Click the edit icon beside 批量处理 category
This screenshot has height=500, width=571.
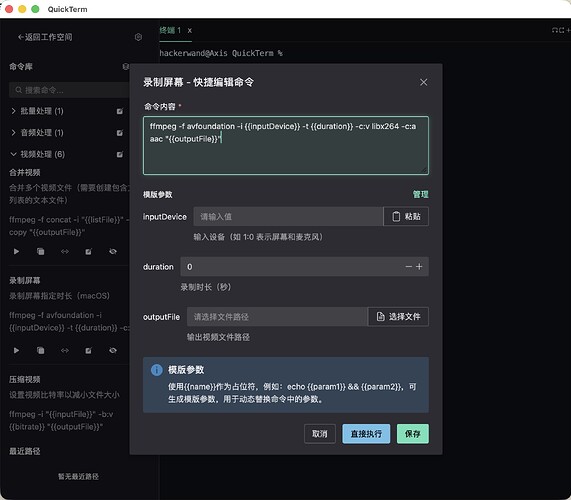(120, 111)
